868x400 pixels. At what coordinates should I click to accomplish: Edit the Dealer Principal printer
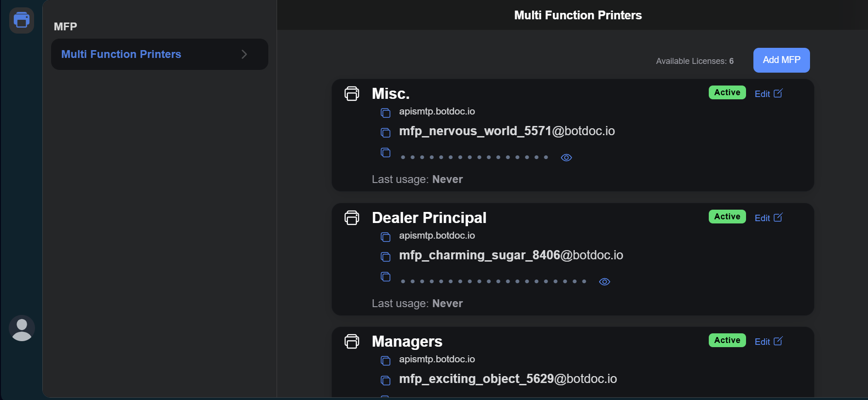768,218
